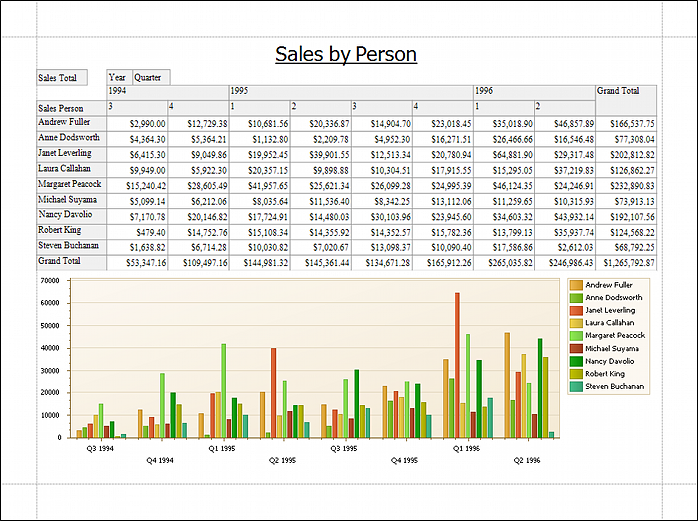This screenshot has height=521, width=698.
Task: Click the Q1 1996 axis label
Action: [467, 449]
